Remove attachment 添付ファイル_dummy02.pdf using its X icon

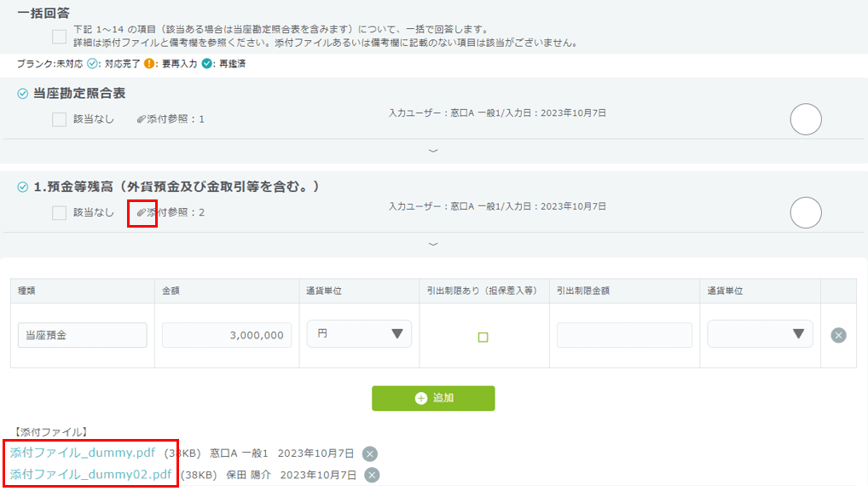pos(372,475)
